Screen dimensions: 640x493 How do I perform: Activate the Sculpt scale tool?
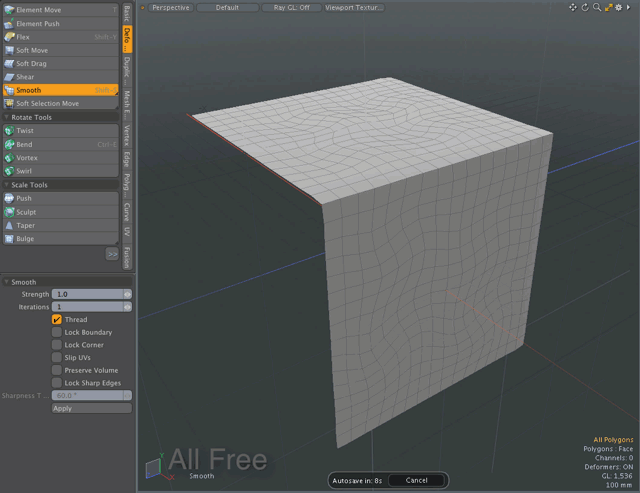pyautogui.click(x=60, y=212)
